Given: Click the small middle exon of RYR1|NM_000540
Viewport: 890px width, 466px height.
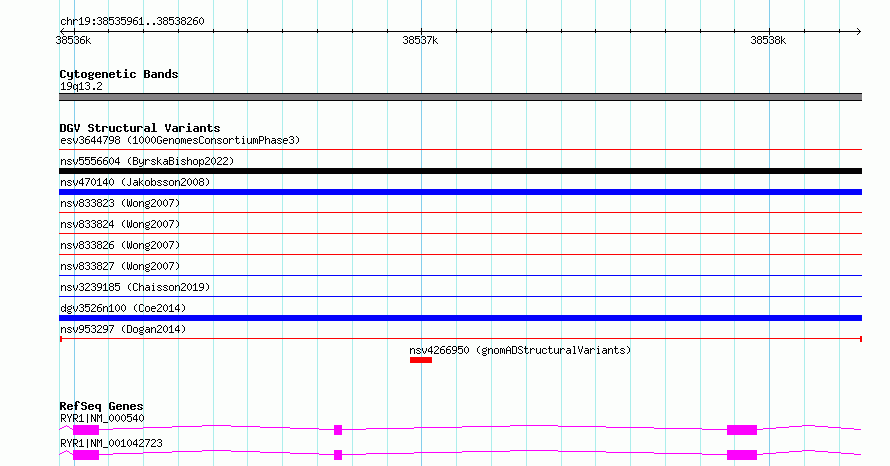Looking at the screenshot, I should (338, 430).
